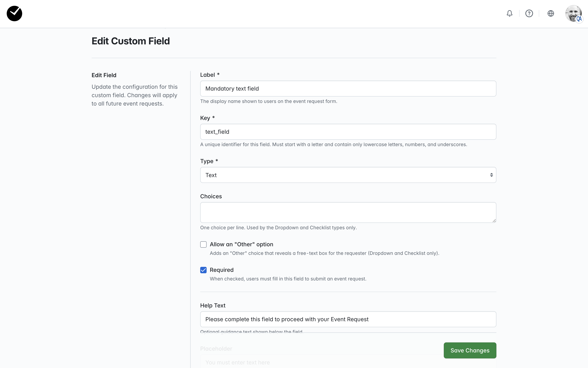Click the "Update the configuration" description paragraph
Screen dimensions: 588x368
point(134,95)
